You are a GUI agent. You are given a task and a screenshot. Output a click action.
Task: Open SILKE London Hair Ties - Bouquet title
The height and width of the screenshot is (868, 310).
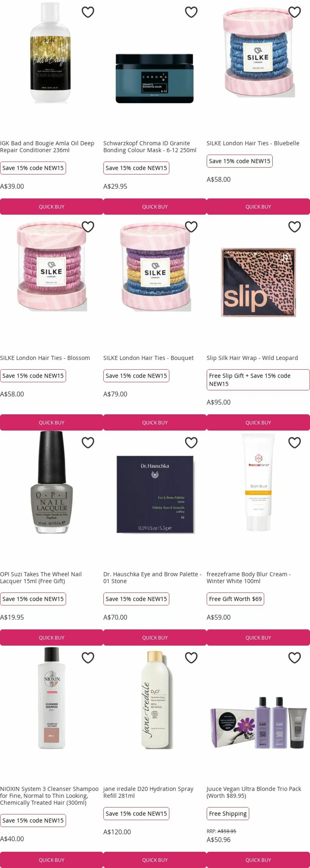click(x=148, y=358)
